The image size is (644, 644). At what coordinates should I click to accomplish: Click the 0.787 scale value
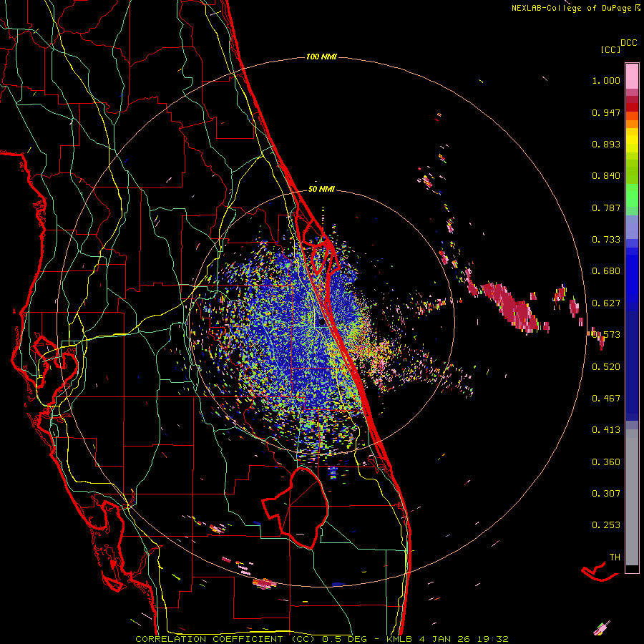point(606,208)
